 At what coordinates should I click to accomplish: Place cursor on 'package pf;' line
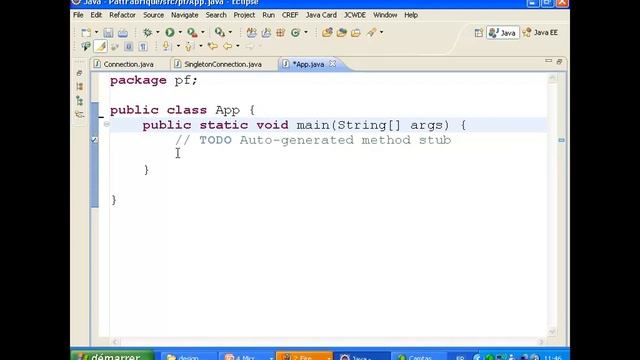[153, 80]
